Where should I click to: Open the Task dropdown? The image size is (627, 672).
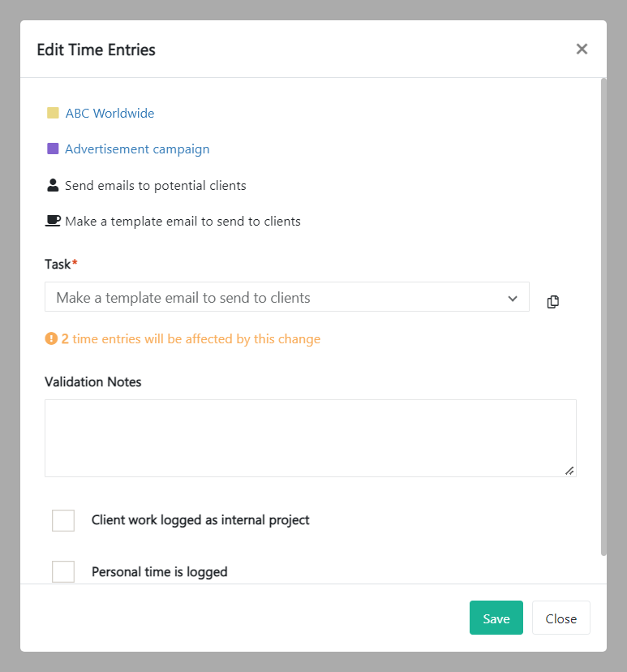(x=276, y=298)
